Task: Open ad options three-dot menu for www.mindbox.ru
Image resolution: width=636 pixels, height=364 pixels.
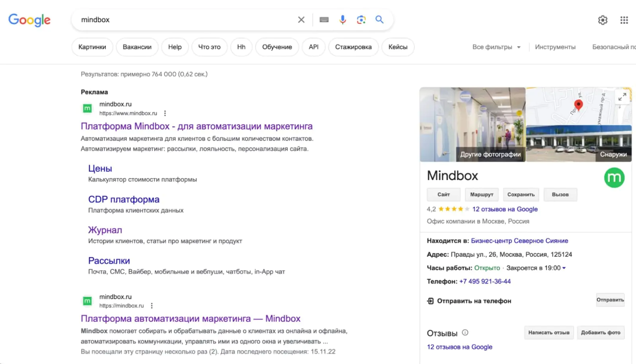Action: 165,113
